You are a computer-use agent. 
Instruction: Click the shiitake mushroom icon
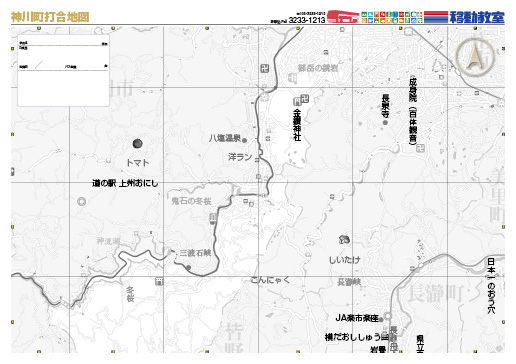(344, 239)
